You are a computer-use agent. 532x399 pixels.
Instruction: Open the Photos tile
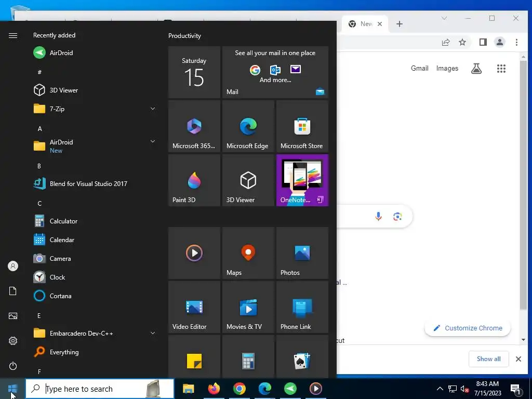pyautogui.click(x=302, y=253)
